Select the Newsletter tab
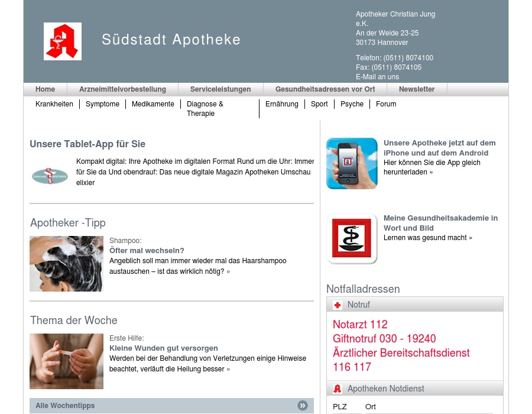This screenshot has width=532, height=414. 417,89
